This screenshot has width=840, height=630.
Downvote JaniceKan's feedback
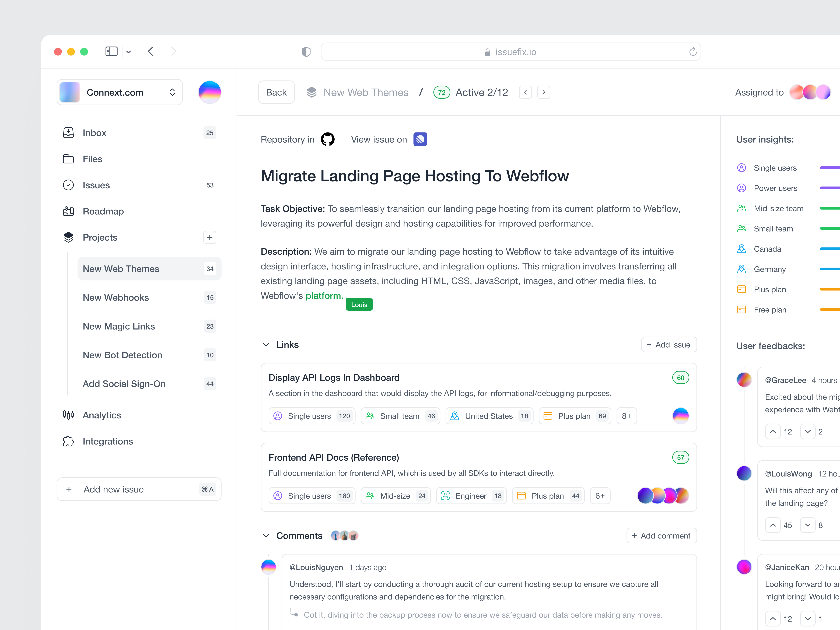pyautogui.click(x=808, y=619)
